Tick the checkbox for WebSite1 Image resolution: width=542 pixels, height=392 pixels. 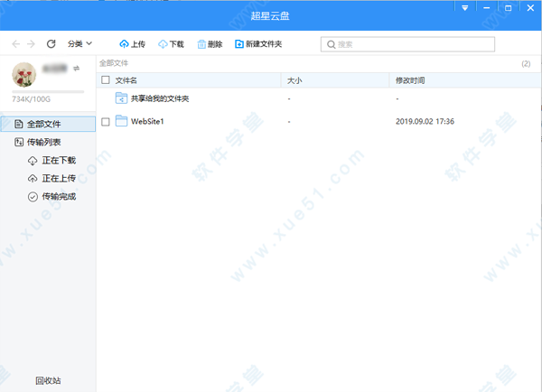(106, 122)
